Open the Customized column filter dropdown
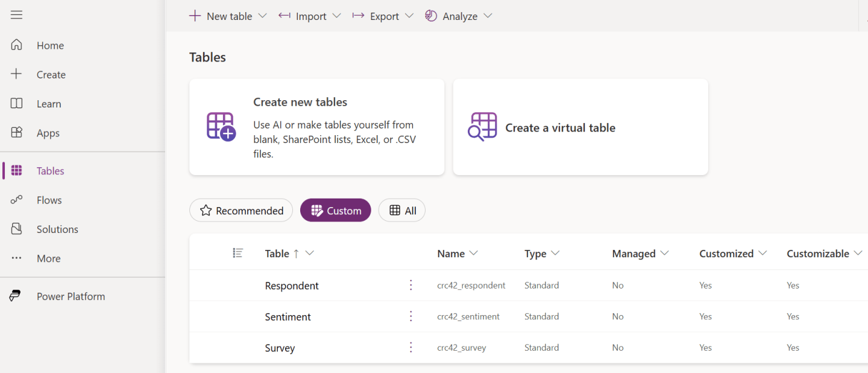The width and height of the screenshot is (868, 373). 763,253
